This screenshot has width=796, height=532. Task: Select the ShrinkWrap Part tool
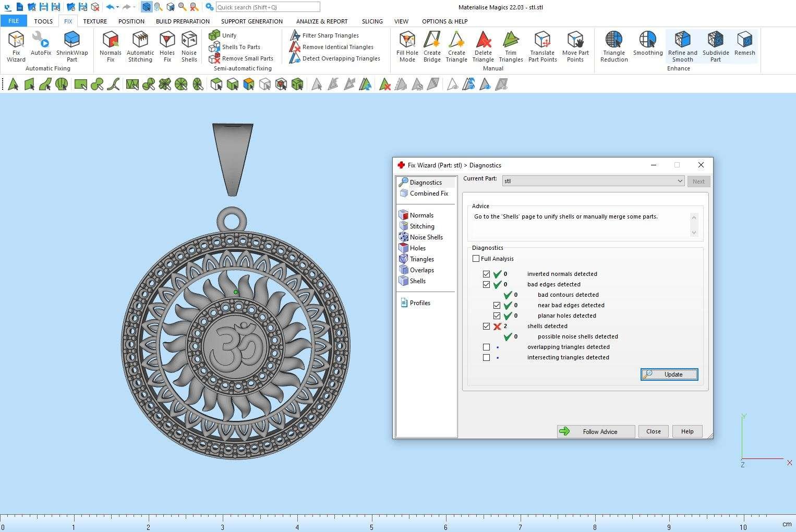pyautogui.click(x=72, y=46)
